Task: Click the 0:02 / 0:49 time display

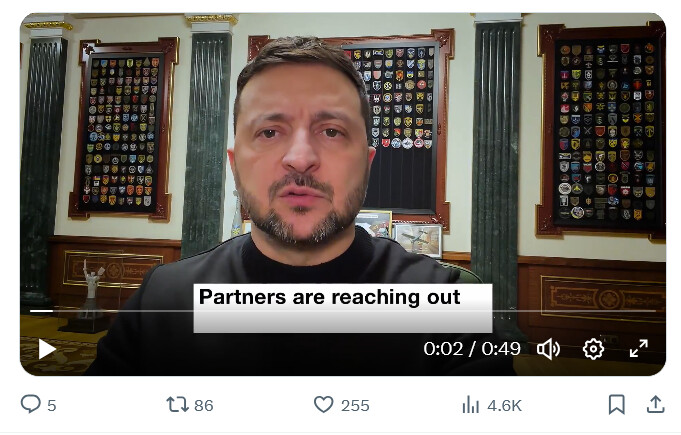Action: point(472,349)
